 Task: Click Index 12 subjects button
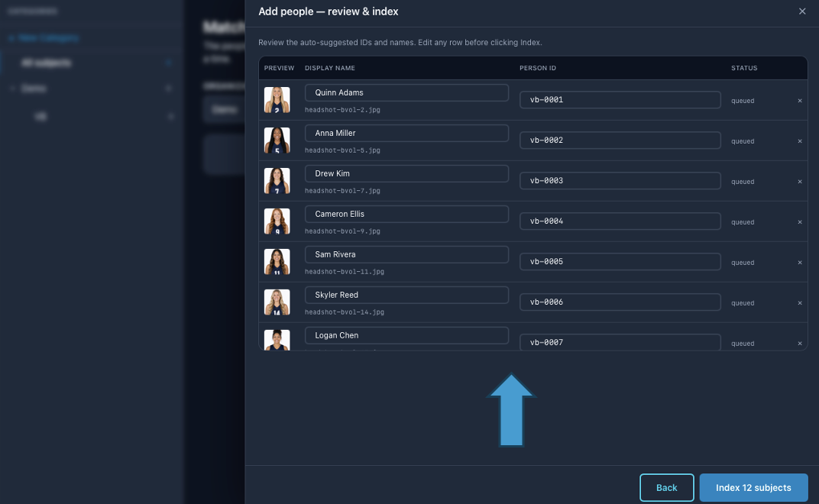[753, 487]
